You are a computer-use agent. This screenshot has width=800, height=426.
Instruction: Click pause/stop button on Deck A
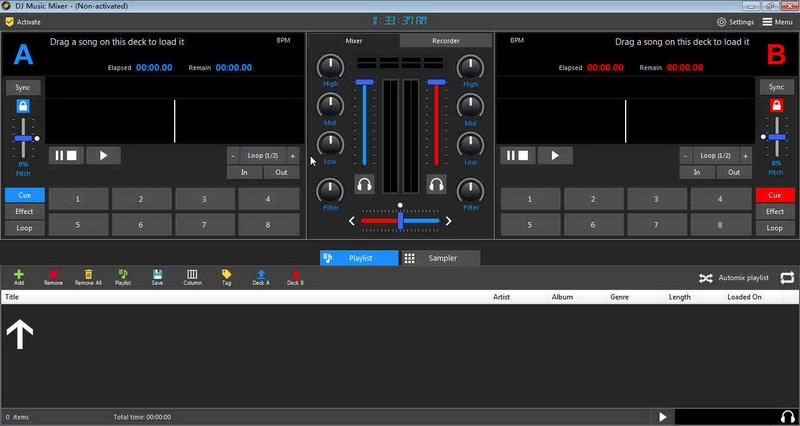point(66,156)
